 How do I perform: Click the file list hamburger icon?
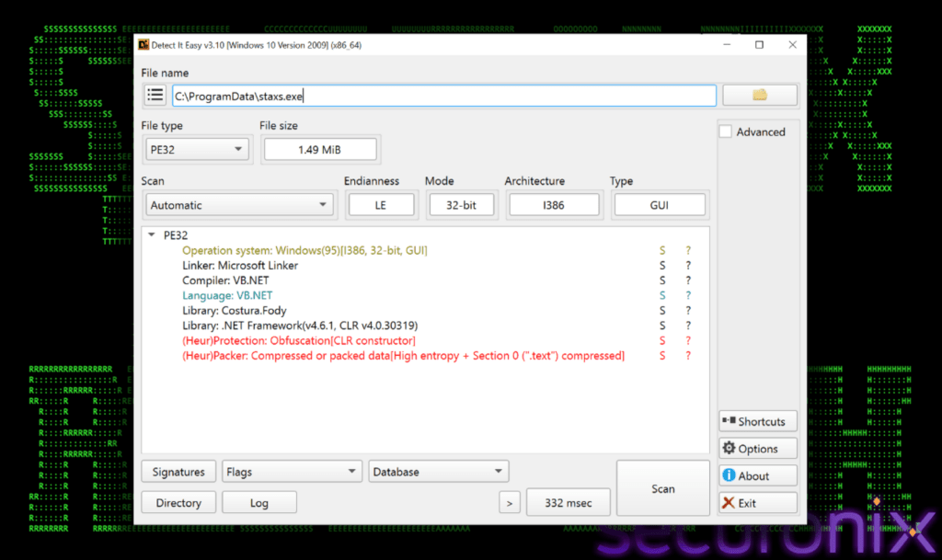click(155, 96)
